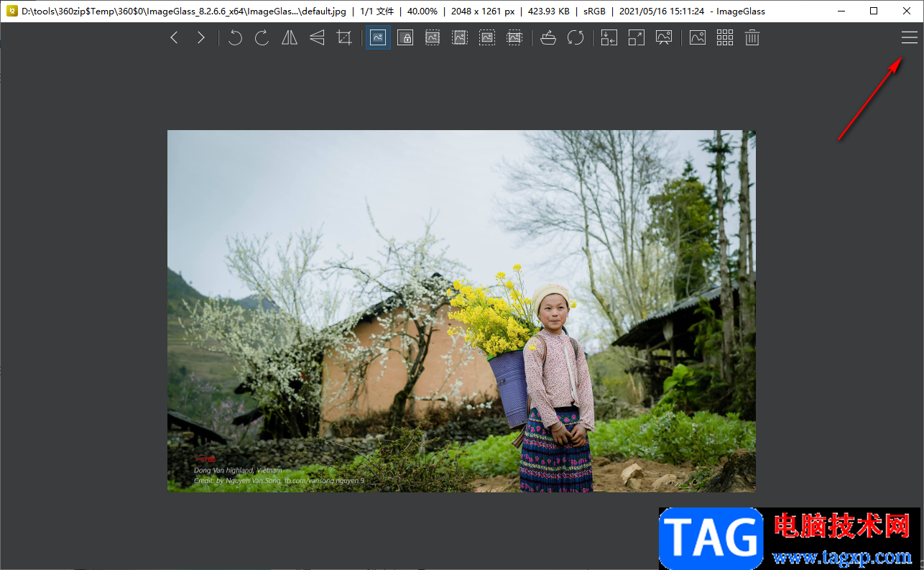Delete image with the trash icon
The width and height of the screenshot is (924, 570).
pyautogui.click(x=752, y=38)
